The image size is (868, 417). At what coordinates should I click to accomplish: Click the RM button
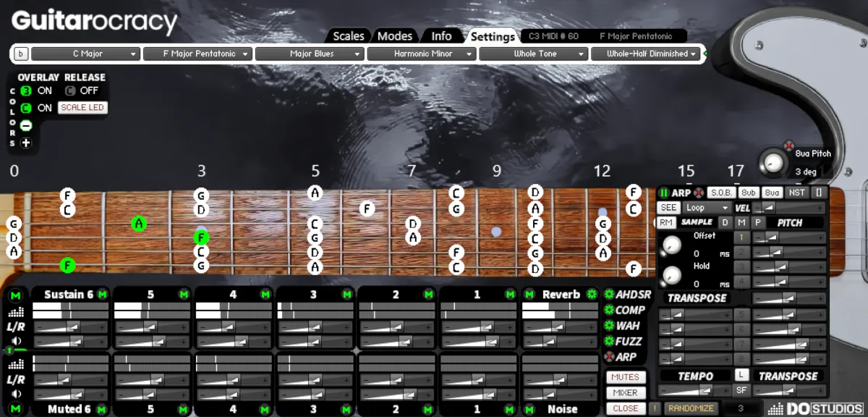pos(666,222)
